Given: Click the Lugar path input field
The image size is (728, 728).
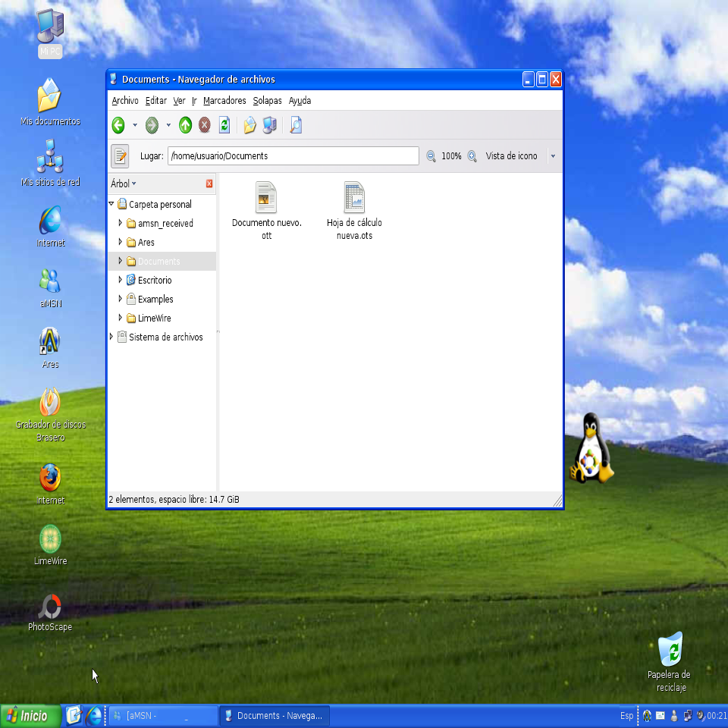Looking at the screenshot, I should click(293, 156).
